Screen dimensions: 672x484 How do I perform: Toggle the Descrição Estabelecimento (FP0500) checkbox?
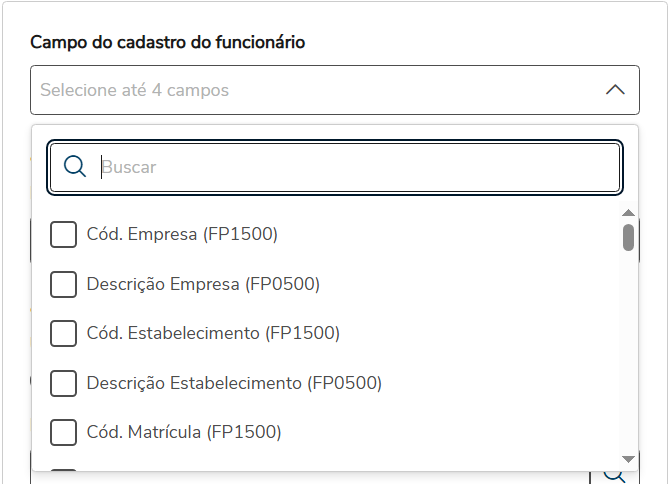point(63,383)
